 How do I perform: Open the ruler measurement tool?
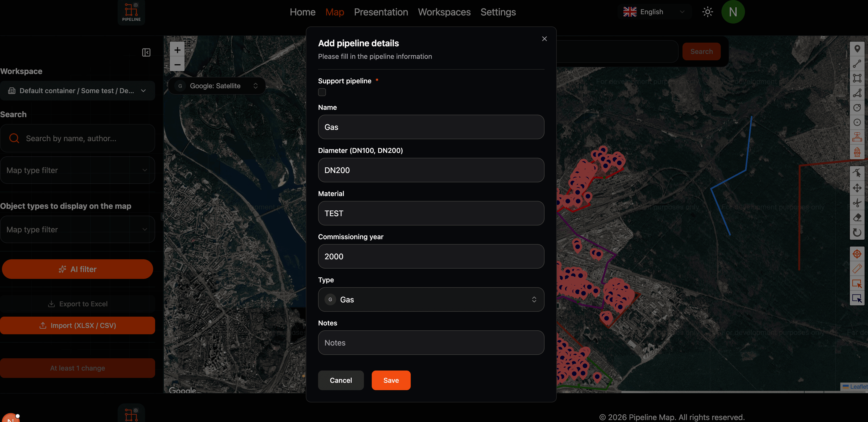857,269
